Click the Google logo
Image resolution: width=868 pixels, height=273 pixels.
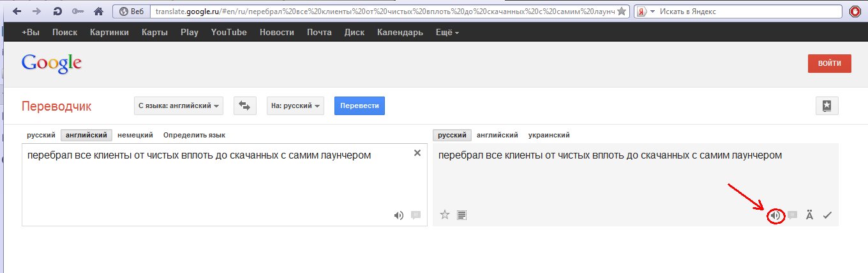click(x=52, y=63)
